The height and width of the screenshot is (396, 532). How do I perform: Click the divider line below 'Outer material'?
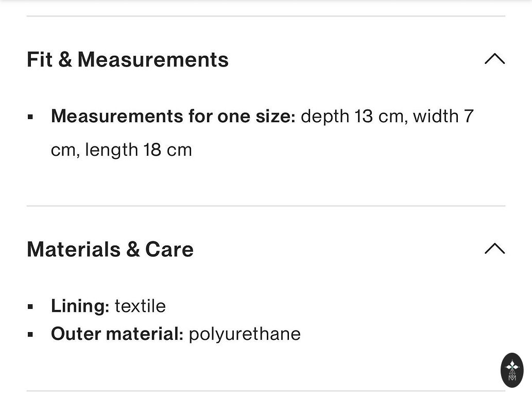pyautogui.click(x=258, y=391)
